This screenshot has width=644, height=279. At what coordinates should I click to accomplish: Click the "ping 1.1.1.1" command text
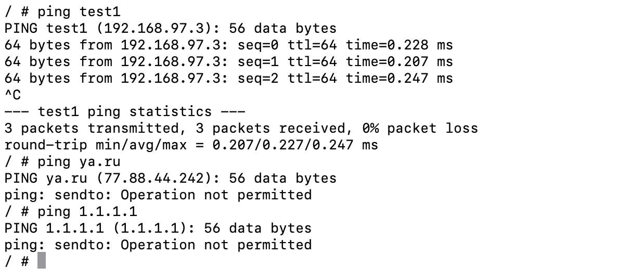(x=87, y=211)
